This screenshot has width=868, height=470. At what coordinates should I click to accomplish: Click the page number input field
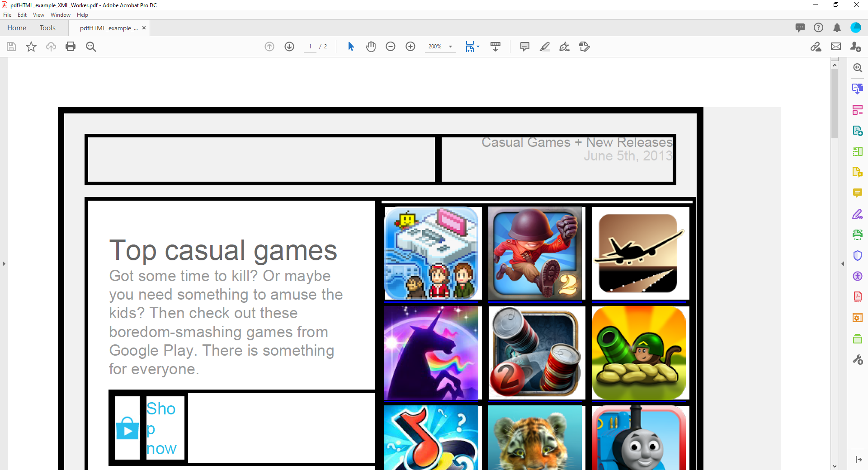310,47
